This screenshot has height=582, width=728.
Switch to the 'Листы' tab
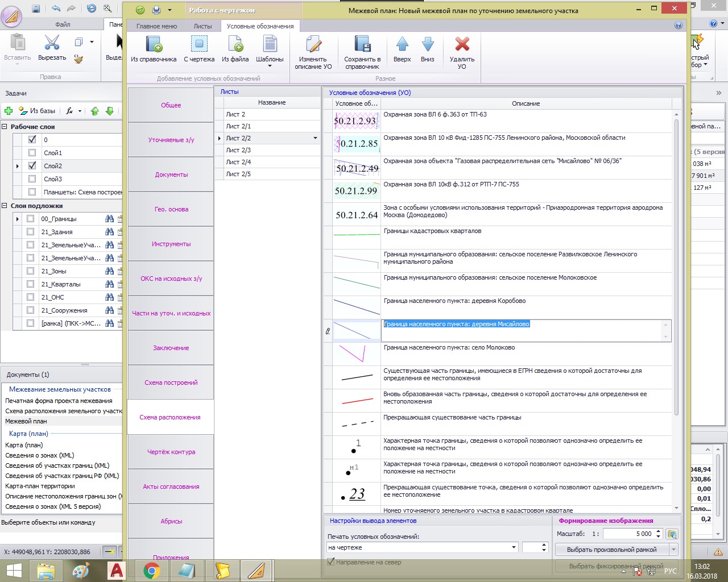pyautogui.click(x=202, y=26)
